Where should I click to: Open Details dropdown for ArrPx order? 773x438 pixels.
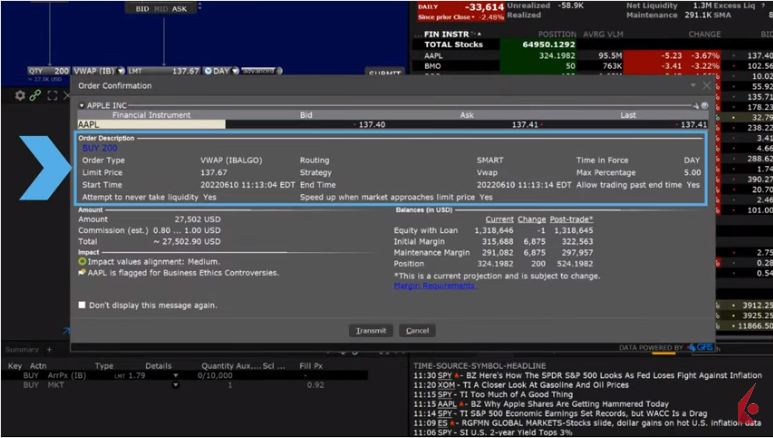pyautogui.click(x=176, y=375)
